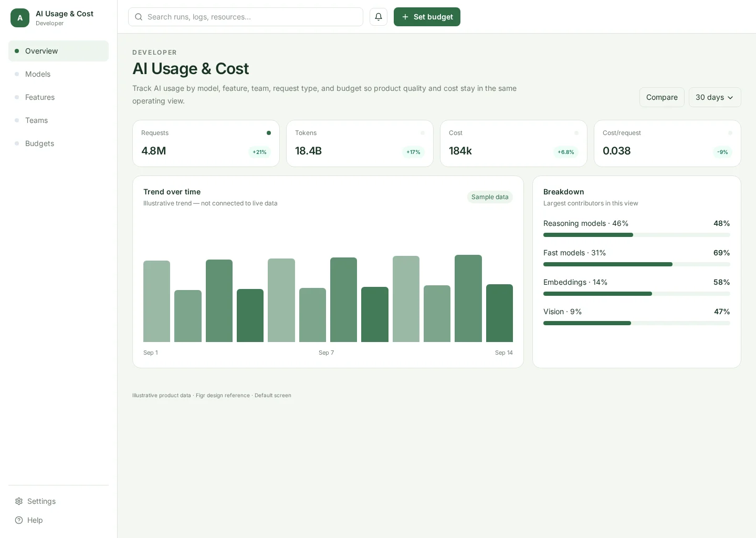Open the Budgets section

(x=58, y=143)
